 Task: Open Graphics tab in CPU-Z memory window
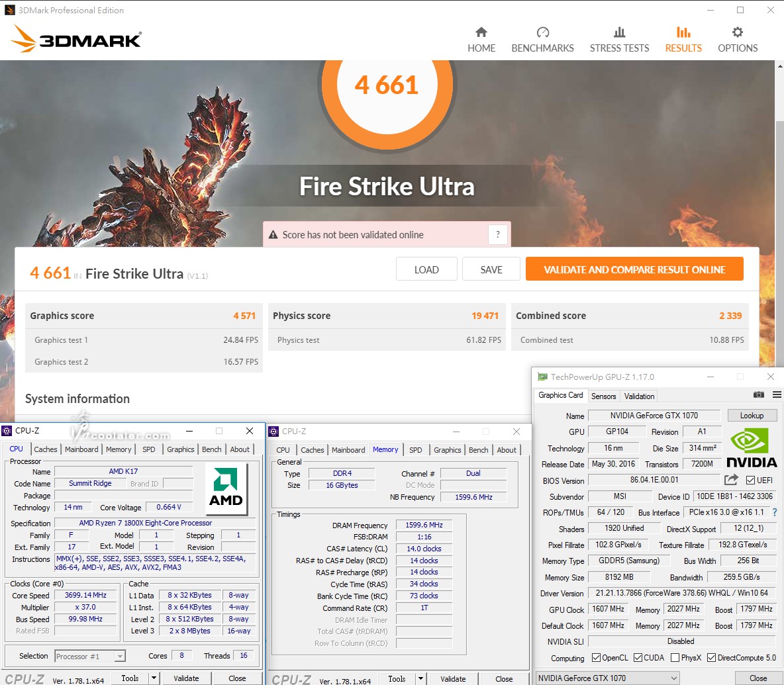(x=448, y=449)
